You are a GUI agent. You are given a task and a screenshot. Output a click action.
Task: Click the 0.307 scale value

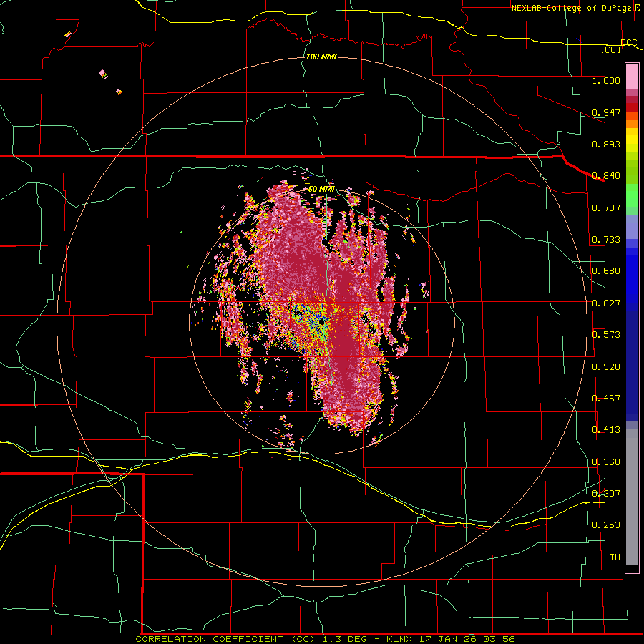(x=606, y=493)
